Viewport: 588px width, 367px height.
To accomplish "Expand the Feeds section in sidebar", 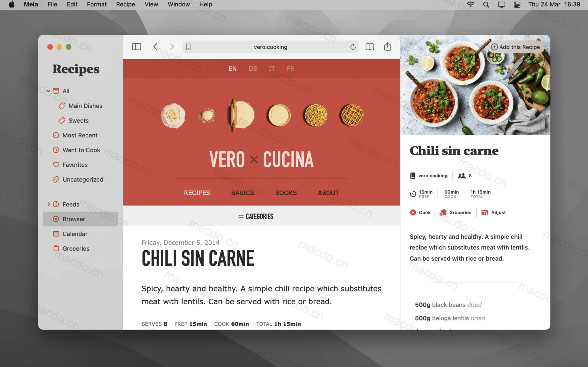I will click(48, 204).
